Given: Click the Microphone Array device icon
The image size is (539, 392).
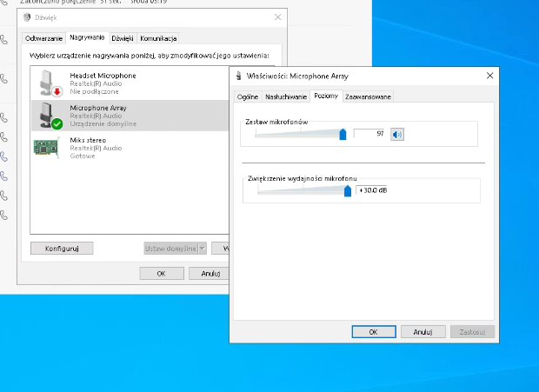Looking at the screenshot, I should (47, 115).
